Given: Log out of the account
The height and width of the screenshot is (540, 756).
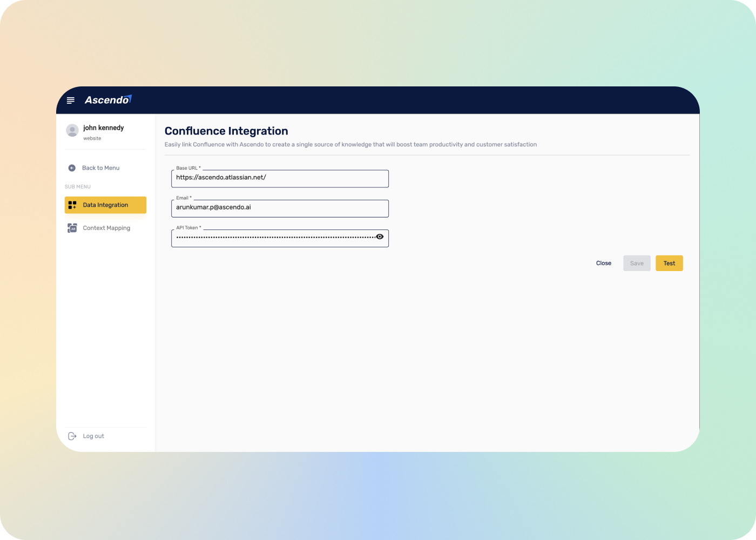Looking at the screenshot, I should tap(86, 436).
